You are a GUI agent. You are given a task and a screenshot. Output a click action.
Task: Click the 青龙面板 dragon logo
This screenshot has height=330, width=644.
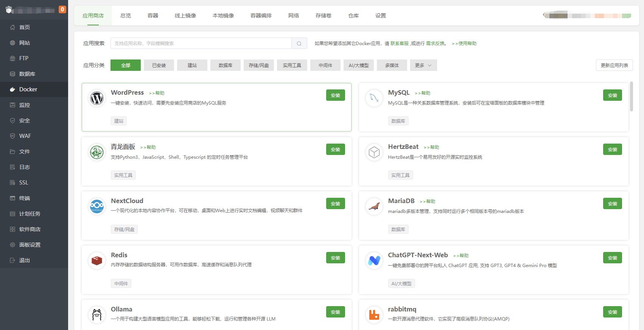coord(97,153)
